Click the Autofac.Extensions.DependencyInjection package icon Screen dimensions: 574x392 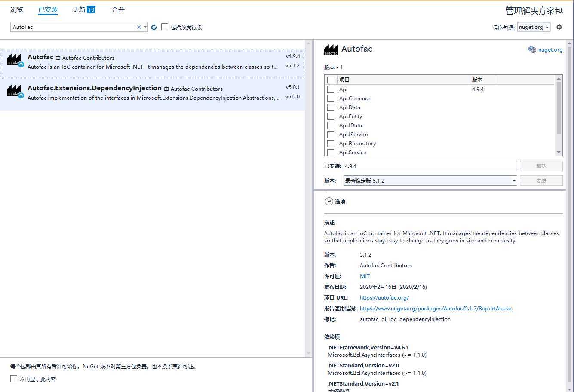(14, 91)
